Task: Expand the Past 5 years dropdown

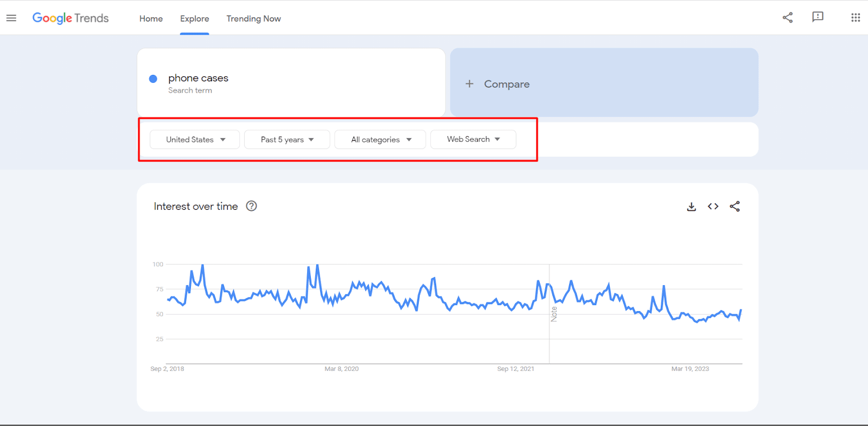Action: [287, 139]
